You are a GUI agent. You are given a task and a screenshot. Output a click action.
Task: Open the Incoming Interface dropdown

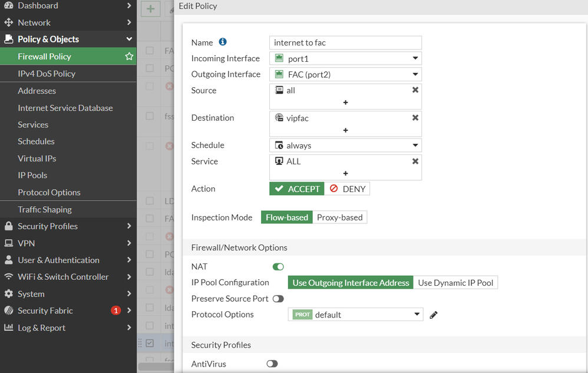coord(345,58)
